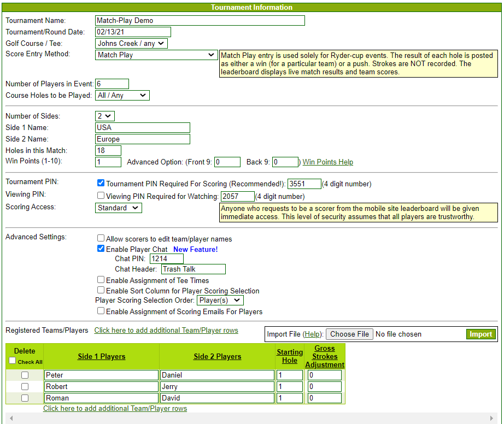The image size is (504, 424).
Task: Click Starting Hole field in Roman's row
Action: tap(290, 398)
